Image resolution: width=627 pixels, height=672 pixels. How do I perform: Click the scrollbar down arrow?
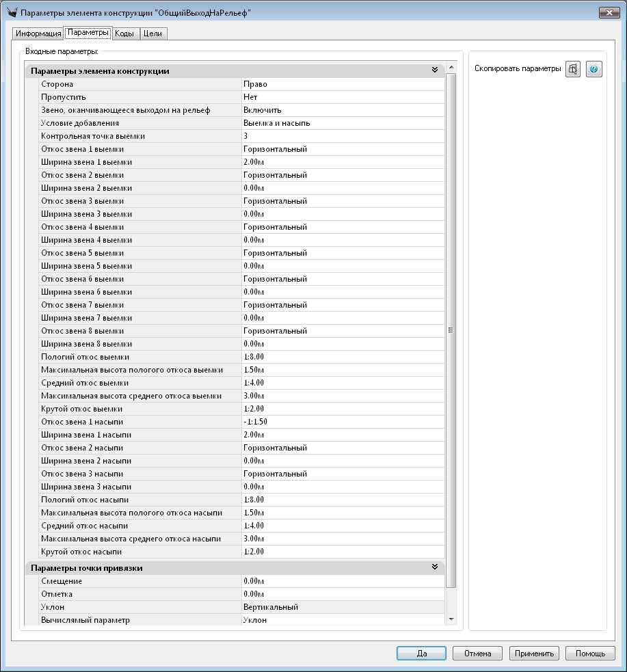tap(451, 619)
